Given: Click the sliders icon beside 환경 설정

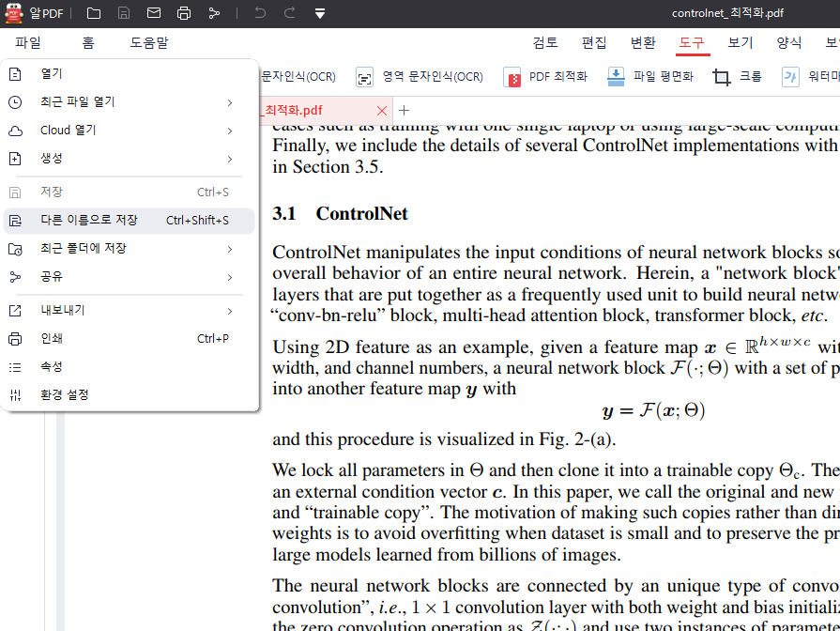Looking at the screenshot, I should point(16,395).
